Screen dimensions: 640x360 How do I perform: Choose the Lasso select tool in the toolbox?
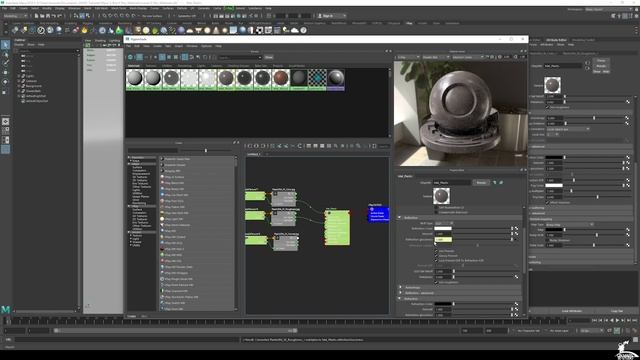tap(5, 54)
